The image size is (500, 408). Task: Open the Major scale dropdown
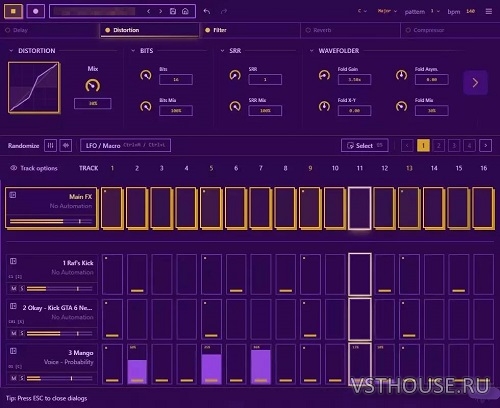pos(387,11)
